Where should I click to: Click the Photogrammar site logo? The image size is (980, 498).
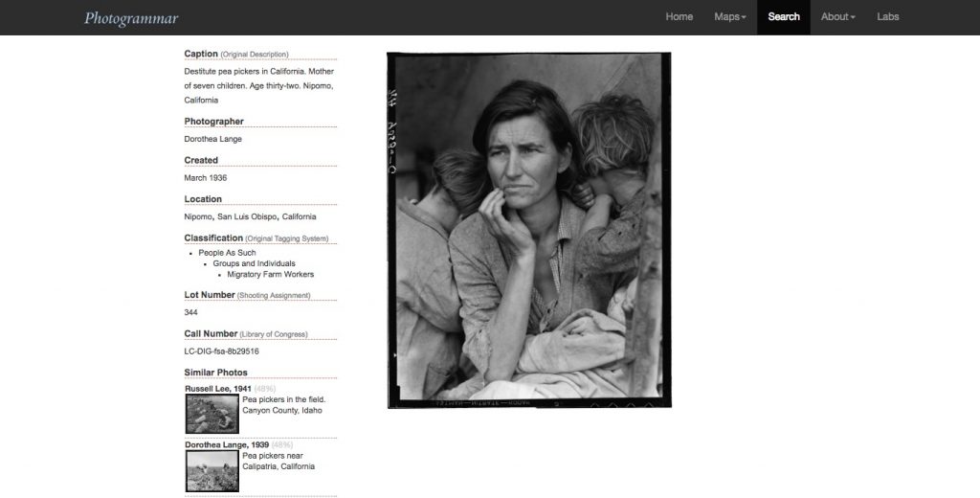pyautogui.click(x=130, y=17)
